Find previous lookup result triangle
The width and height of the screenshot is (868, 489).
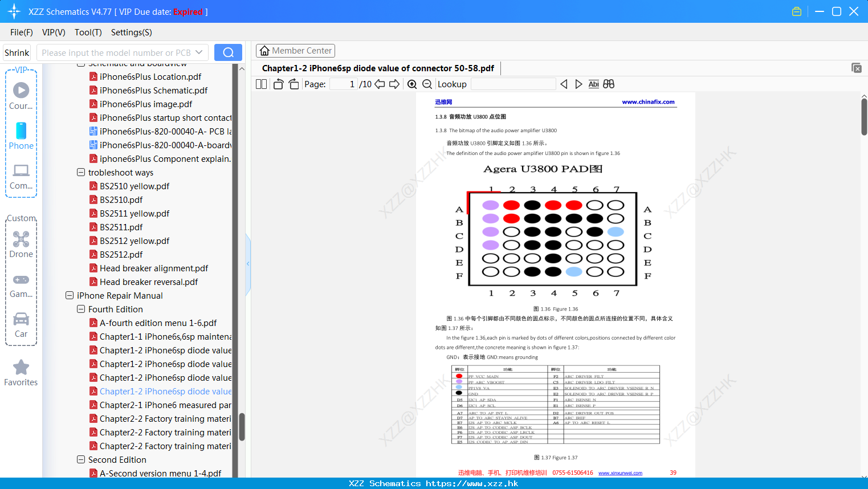[x=564, y=84]
